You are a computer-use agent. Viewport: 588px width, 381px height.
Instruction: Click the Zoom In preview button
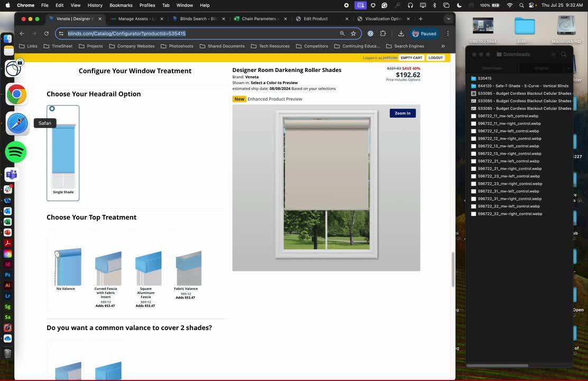(402, 113)
